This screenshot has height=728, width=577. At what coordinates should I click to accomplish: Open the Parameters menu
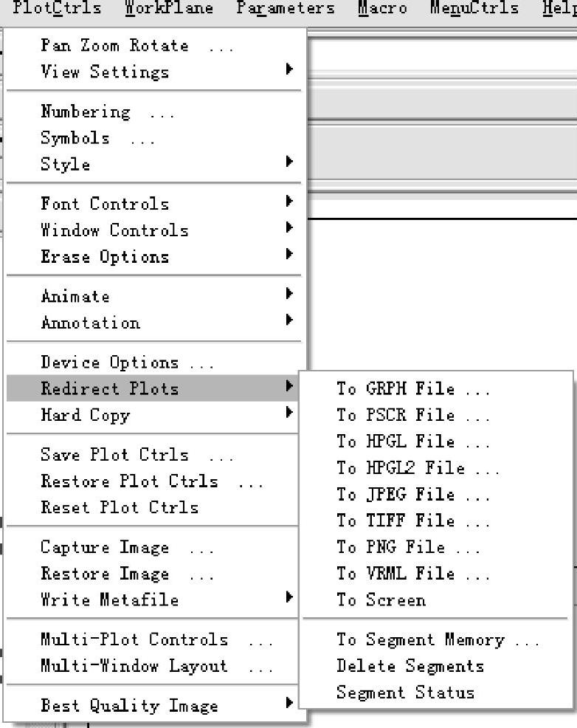coord(286,8)
